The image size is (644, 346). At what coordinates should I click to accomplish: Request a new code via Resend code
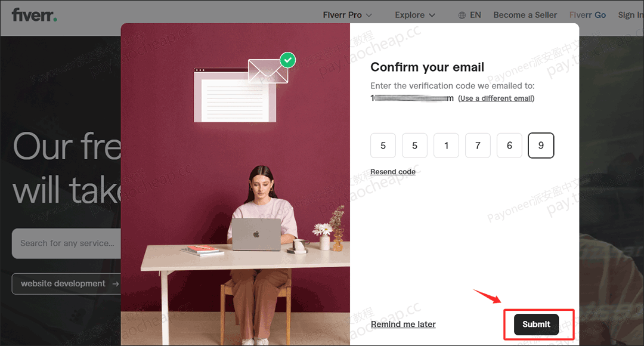(393, 172)
